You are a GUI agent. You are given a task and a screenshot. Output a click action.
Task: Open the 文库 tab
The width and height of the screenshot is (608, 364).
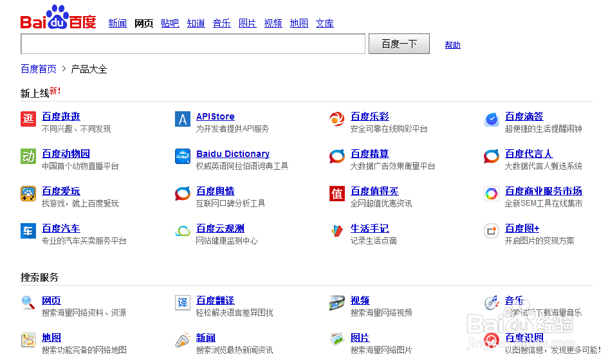pos(324,23)
